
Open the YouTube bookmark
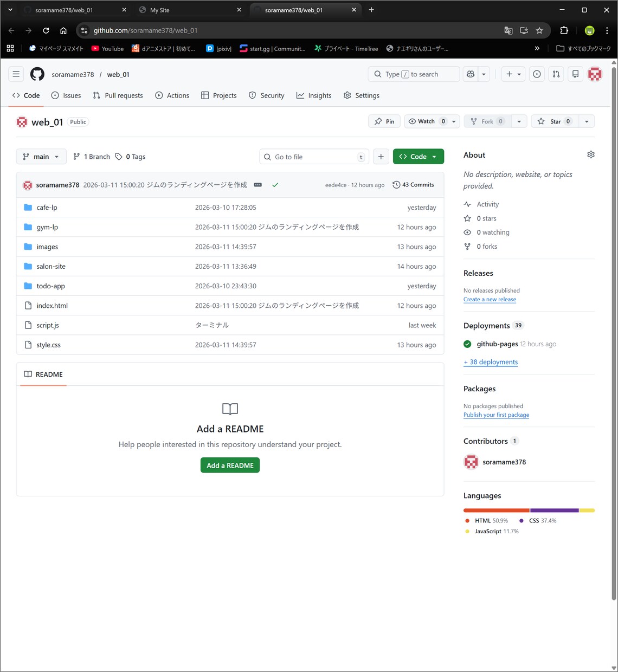click(x=107, y=48)
